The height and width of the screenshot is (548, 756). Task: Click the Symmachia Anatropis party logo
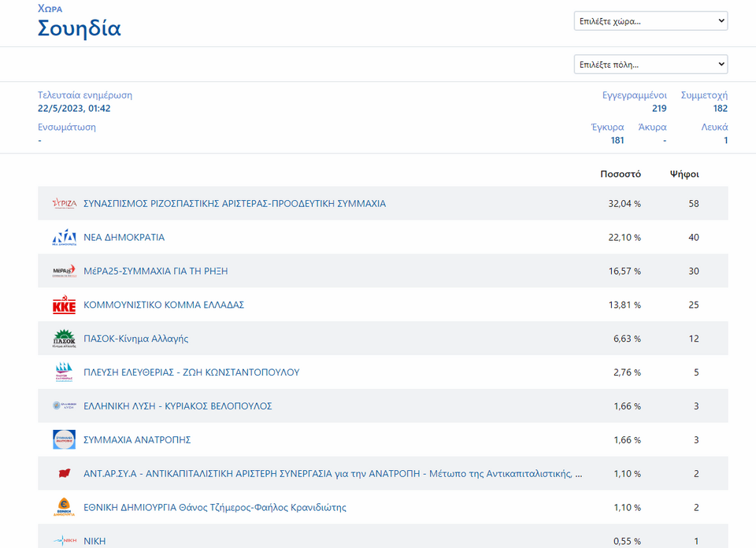pos(64,439)
